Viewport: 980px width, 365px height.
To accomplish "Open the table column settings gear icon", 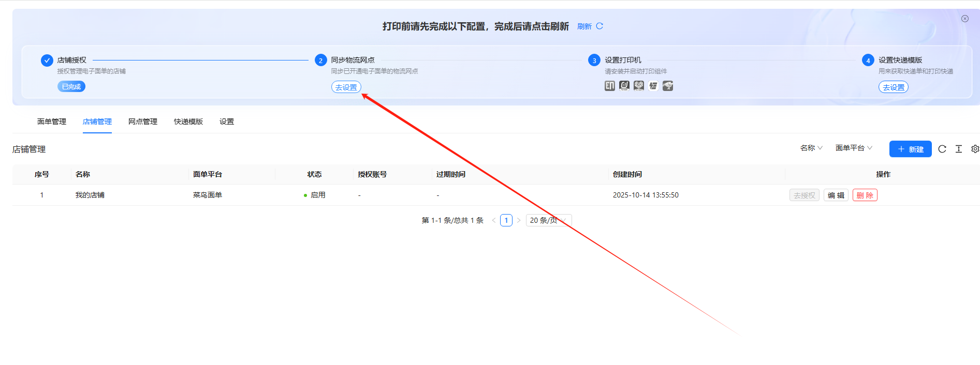I will 975,149.
